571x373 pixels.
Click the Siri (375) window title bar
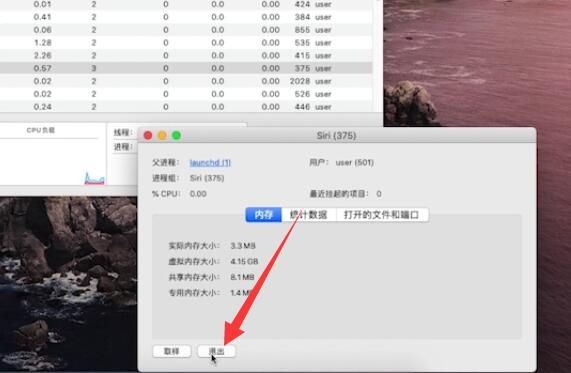(x=336, y=136)
